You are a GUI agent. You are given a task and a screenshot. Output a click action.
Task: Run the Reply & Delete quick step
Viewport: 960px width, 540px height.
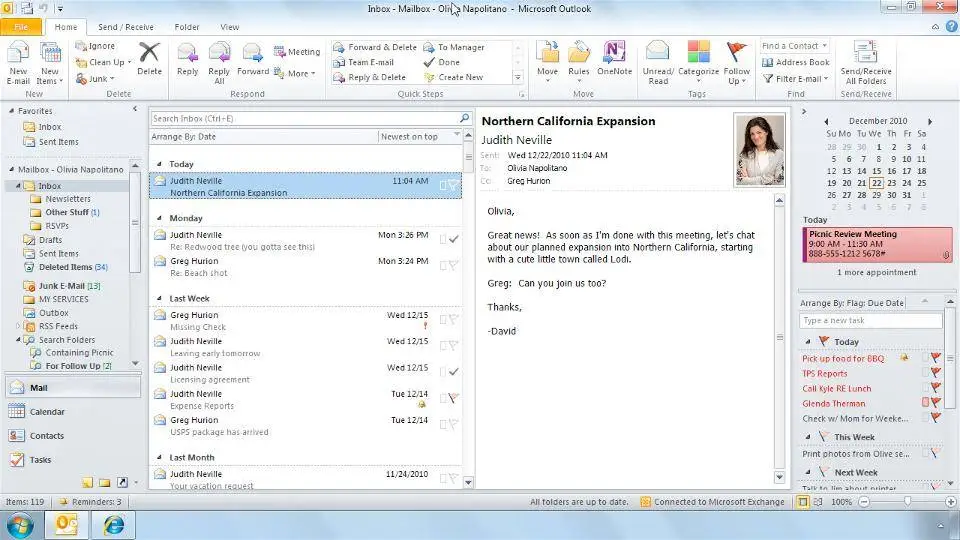click(x=370, y=78)
